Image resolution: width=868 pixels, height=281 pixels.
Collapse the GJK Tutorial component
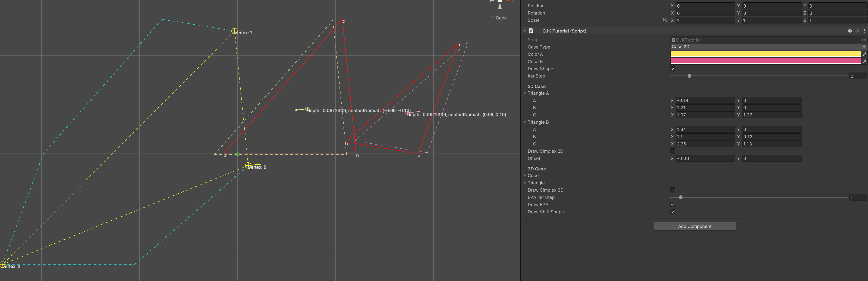click(x=524, y=31)
